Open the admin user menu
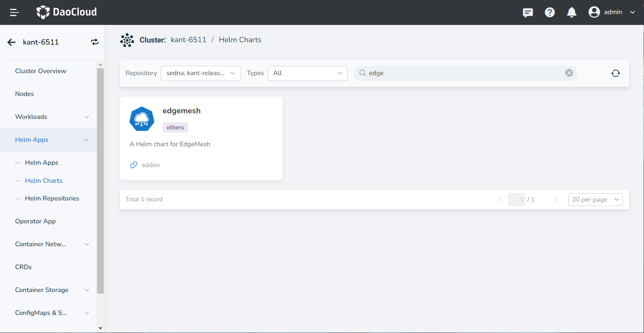The height and width of the screenshot is (333, 644). [612, 12]
